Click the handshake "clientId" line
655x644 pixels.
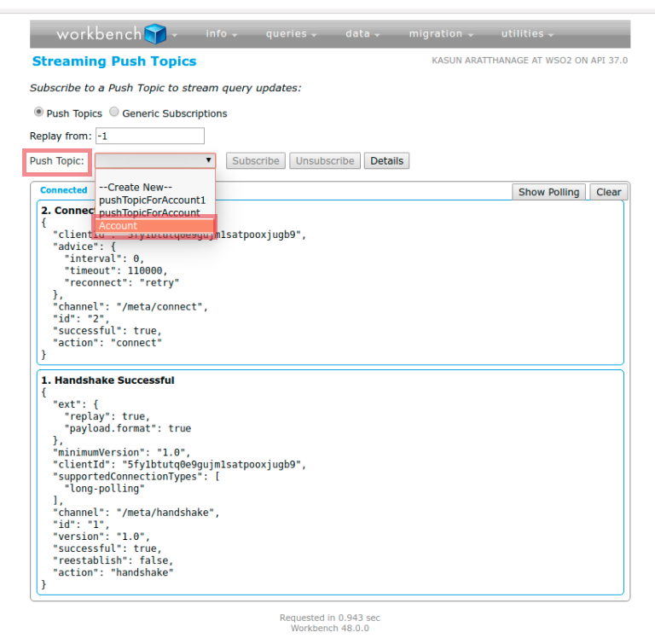click(x=180, y=464)
